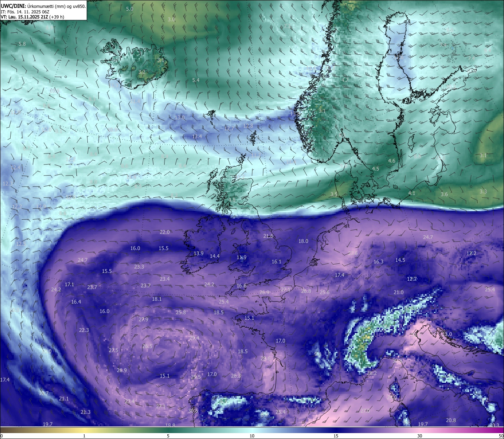Click the 3.2 value over Iceland

(x=142, y=72)
